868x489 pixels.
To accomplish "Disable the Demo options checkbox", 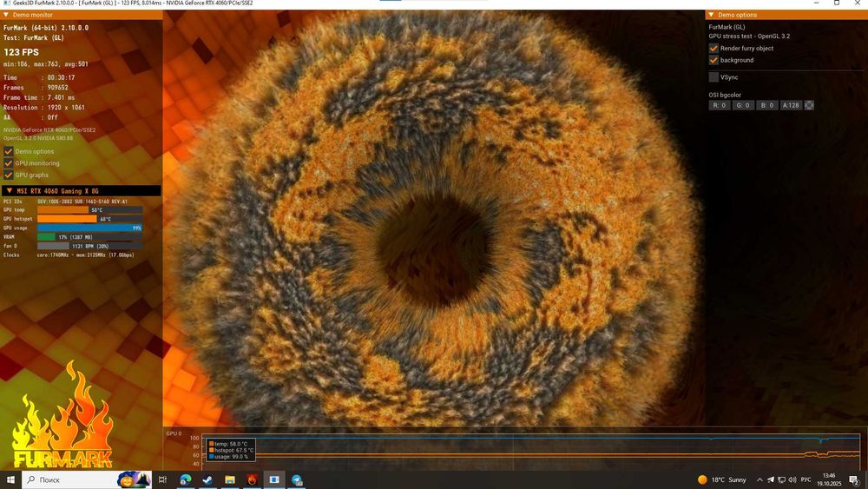I will [9, 151].
